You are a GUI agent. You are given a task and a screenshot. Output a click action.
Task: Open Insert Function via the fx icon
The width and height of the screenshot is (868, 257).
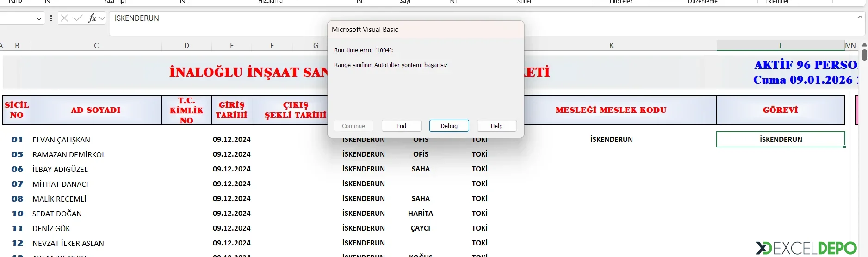tap(92, 18)
